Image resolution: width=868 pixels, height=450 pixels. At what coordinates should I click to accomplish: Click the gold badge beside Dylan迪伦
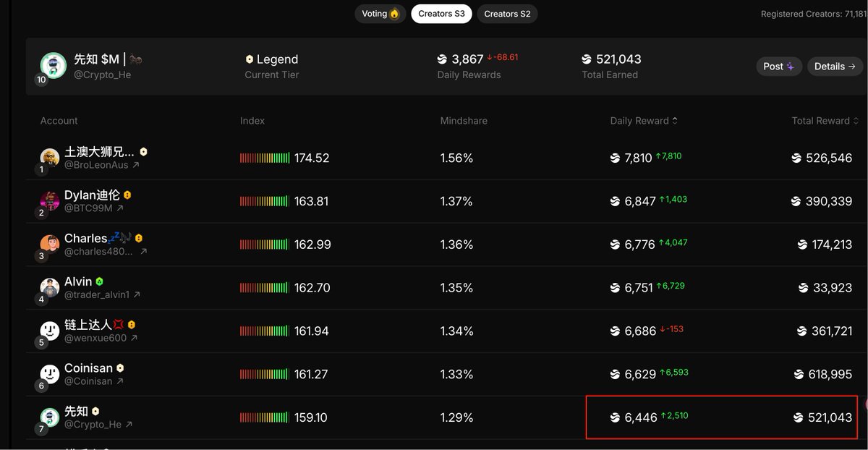(127, 195)
